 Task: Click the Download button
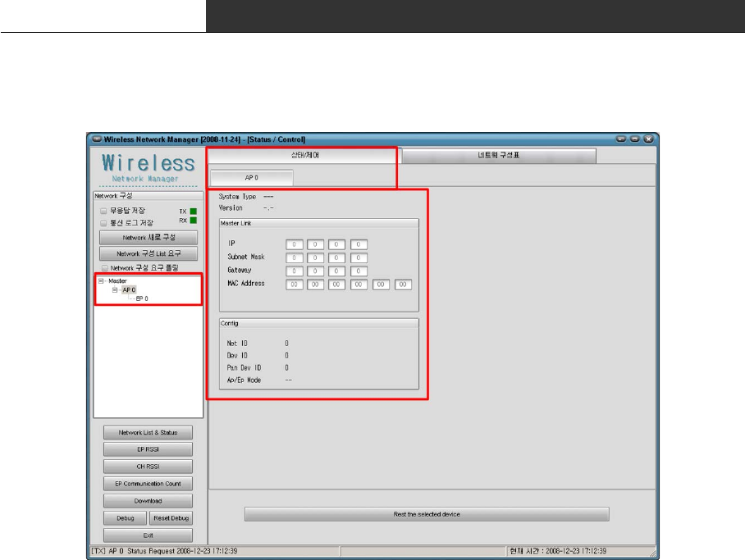click(149, 501)
